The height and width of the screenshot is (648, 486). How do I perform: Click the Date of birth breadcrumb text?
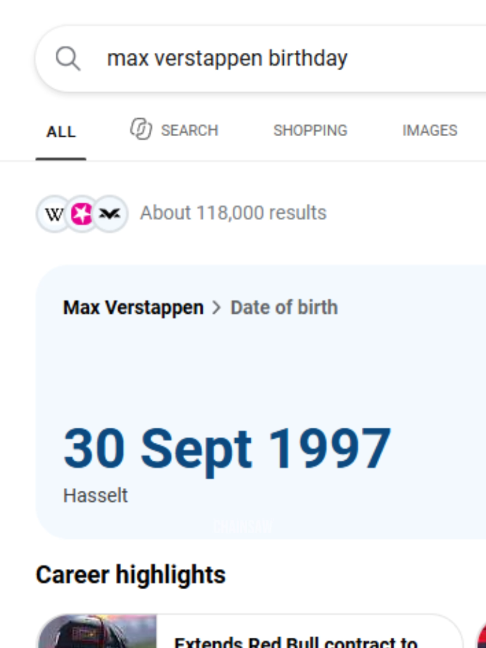pos(284,307)
